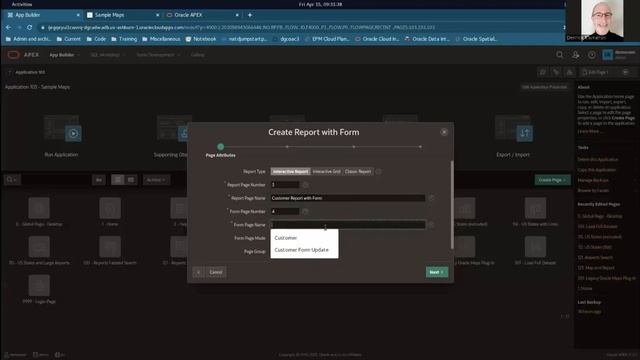The height and width of the screenshot is (360, 640).
Task: Click the Report Page Name field
Action: (x=348, y=198)
